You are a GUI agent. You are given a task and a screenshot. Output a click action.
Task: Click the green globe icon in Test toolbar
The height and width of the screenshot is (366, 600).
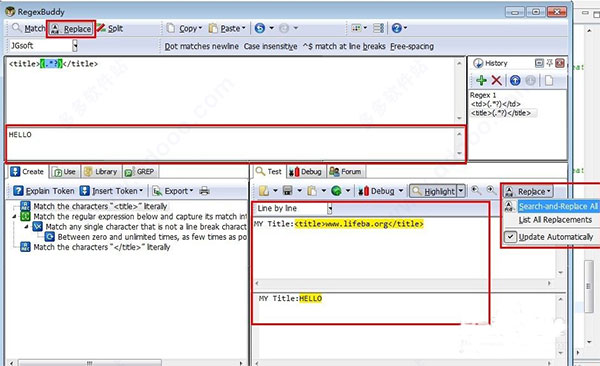click(336, 191)
